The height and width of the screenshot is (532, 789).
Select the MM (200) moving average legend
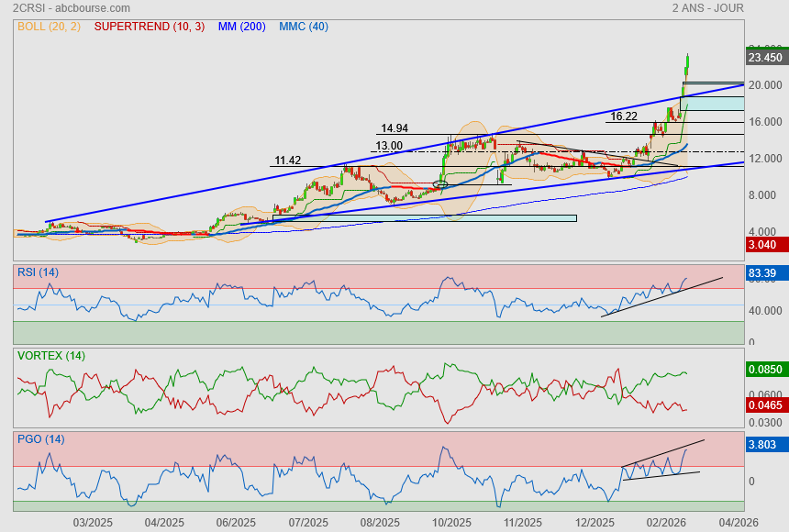(241, 27)
